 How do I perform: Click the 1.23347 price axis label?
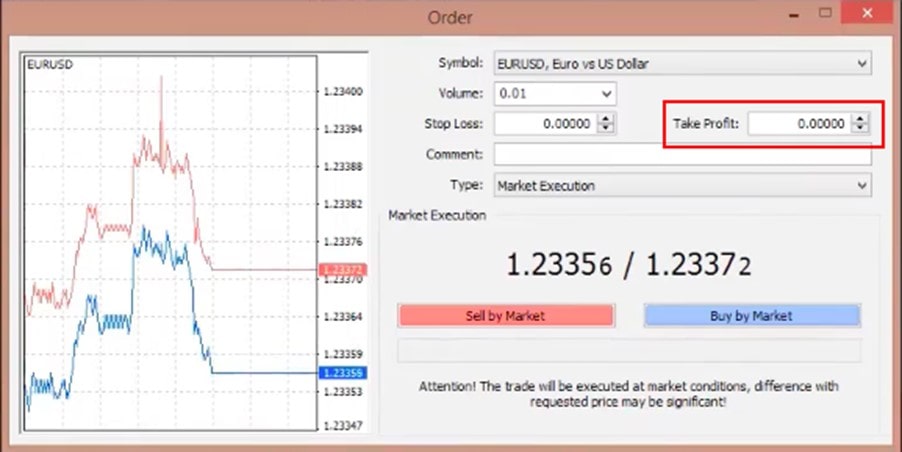click(343, 426)
